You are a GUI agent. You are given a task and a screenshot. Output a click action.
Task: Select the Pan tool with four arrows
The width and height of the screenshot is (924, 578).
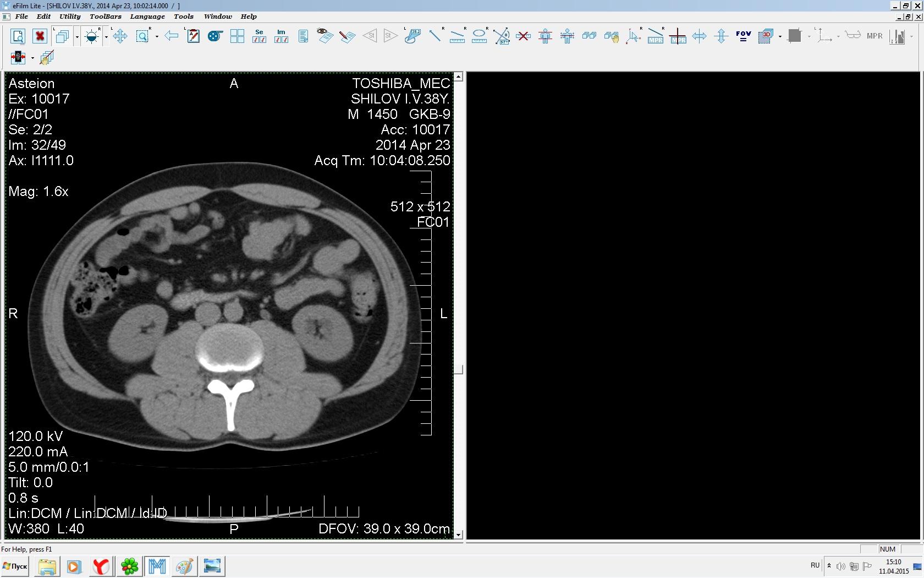coord(120,36)
